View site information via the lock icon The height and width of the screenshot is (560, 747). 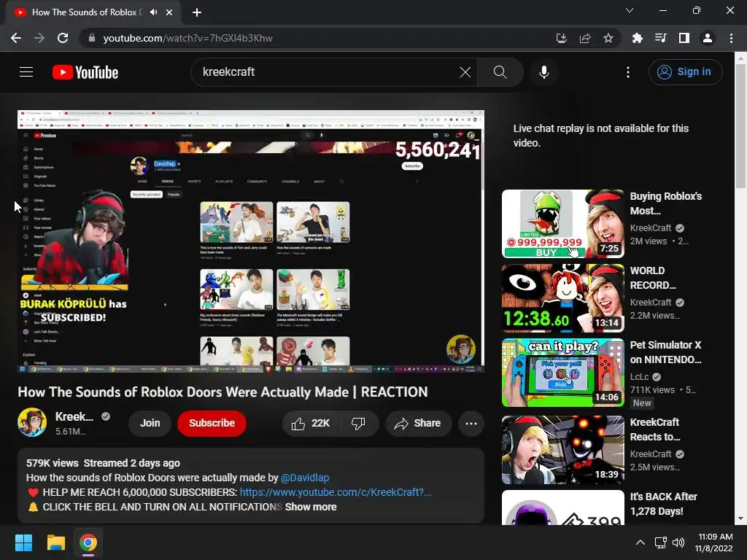click(92, 38)
